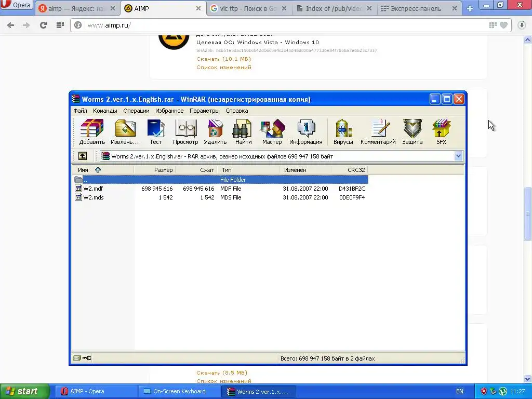The height and width of the screenshot is (399, 532).
Task: Click the page scrollbar down arrow
Action: point(528,379)
